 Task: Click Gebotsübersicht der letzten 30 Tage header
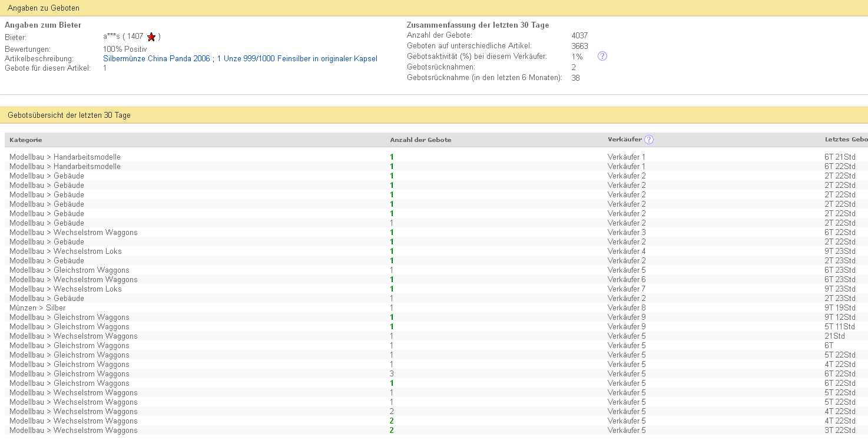coord(69,115)
